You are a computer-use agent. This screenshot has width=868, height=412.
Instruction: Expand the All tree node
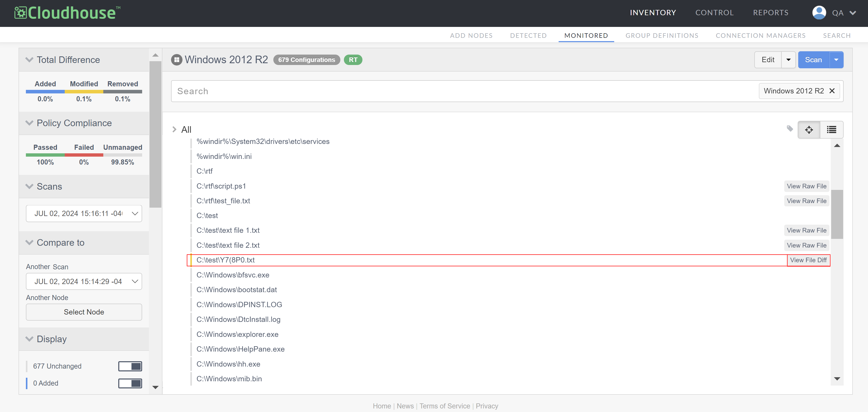pyautogui.click(x=174, y=129)
